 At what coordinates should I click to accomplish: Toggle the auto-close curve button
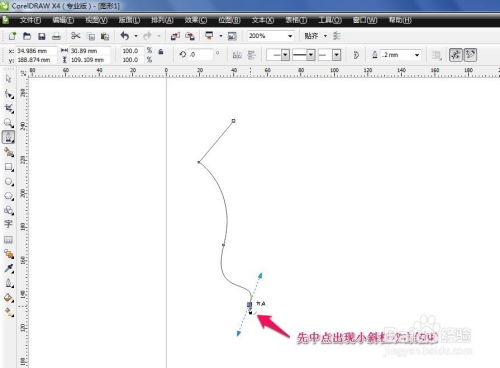tap(356, 55)
